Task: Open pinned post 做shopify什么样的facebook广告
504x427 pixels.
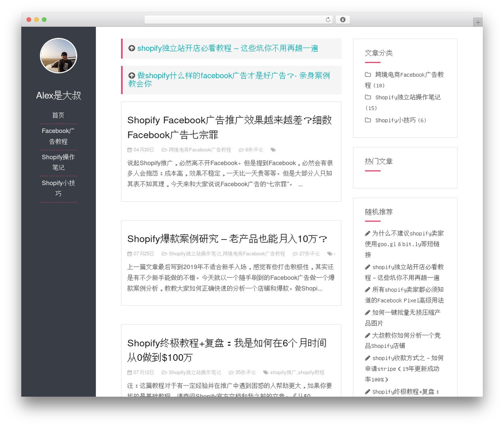Action: coord(229,80)
